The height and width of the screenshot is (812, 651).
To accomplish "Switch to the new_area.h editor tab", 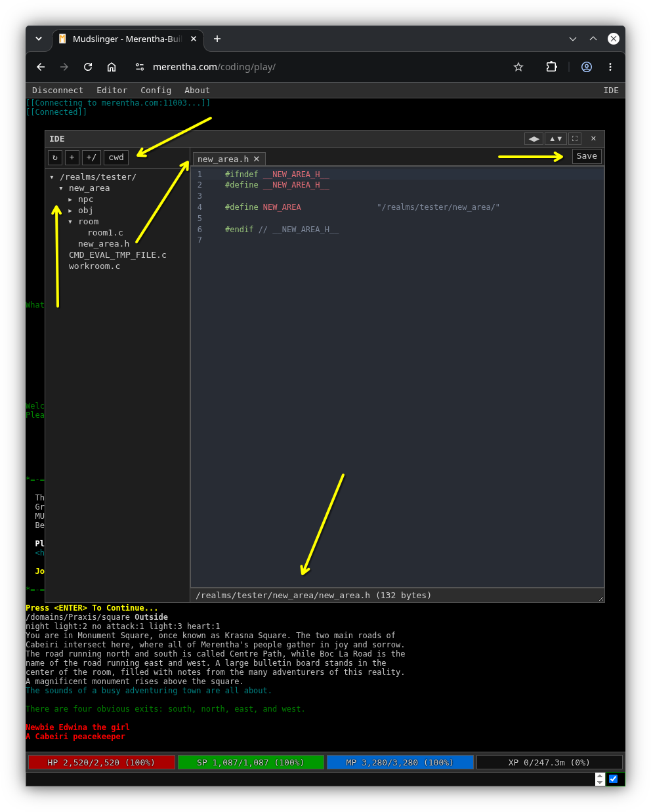I will [x=223, y=159].
